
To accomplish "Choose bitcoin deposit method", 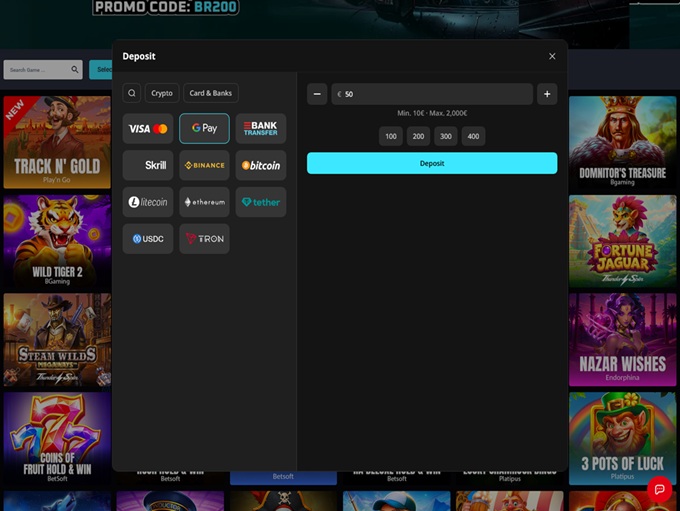I will click(261, 165).
